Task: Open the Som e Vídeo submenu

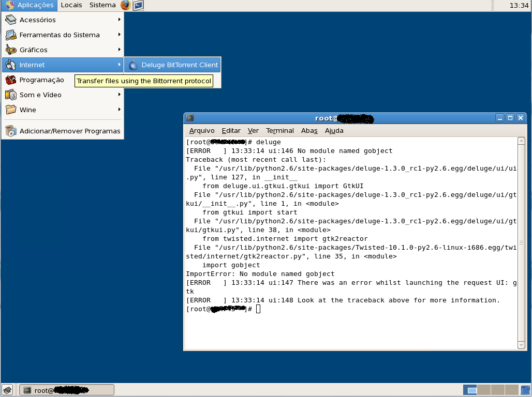Action: [63, 95]
